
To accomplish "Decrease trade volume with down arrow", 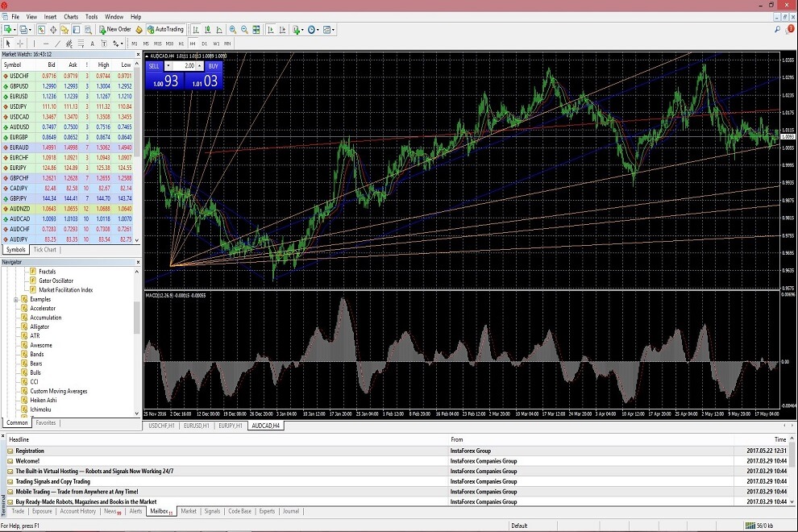I will click(168, 65).
